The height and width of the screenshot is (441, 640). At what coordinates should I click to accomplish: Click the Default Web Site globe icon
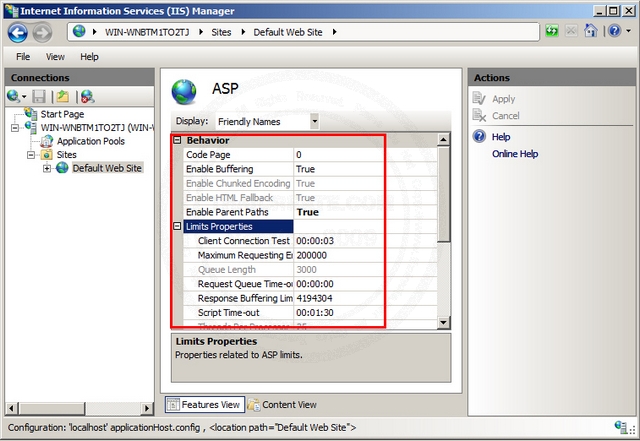click(62, 168)
